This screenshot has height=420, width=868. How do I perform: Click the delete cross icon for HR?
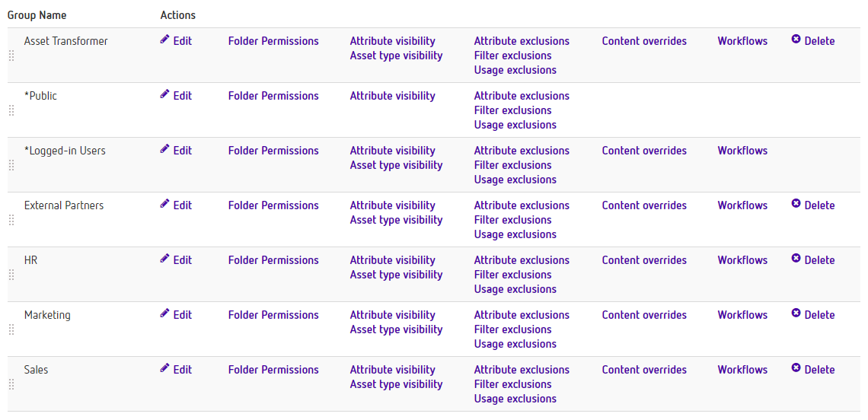tap(796, 259)
